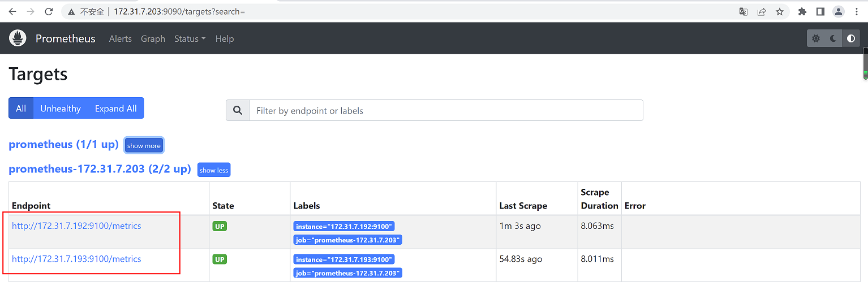868x286 pixels.
Task: Show only Unhealthy targets
Action: pyautogui.click(x=61, y=109)
